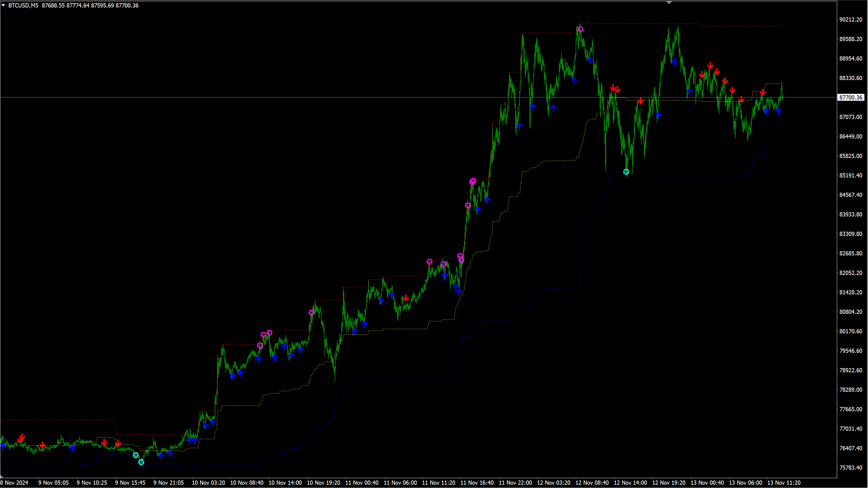Click the 89588.20 price axis label
Viewport: 868px width, 488px height.
(x=851, y=39)
